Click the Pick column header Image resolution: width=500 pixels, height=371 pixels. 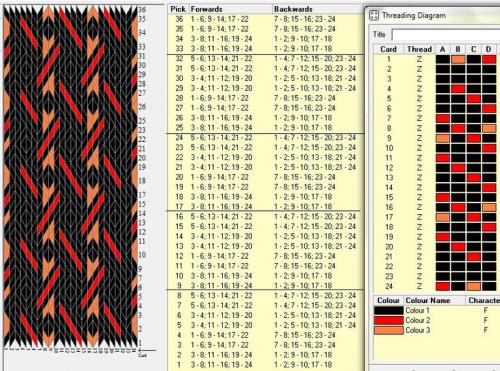pyautogui.click(x=178, y=9)
